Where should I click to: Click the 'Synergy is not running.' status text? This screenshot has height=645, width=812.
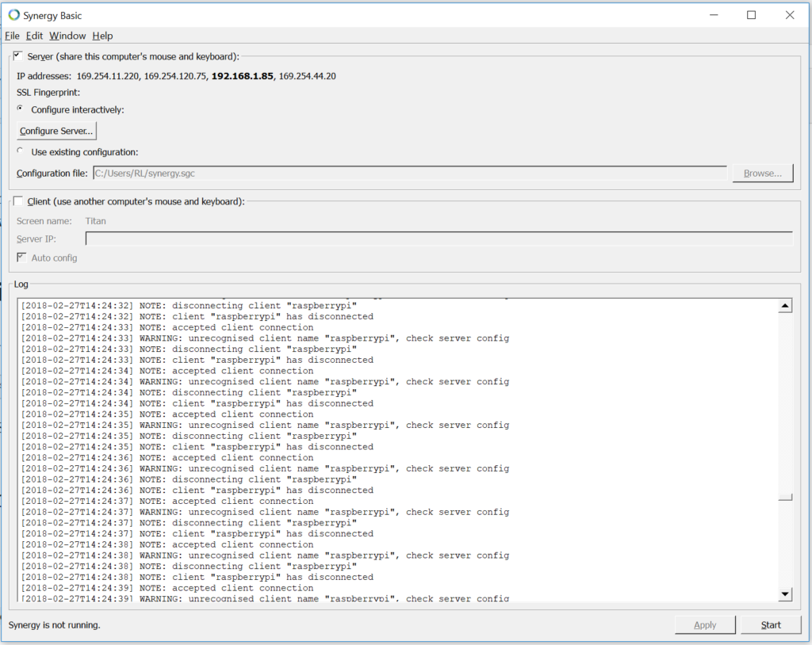point(55,625)
